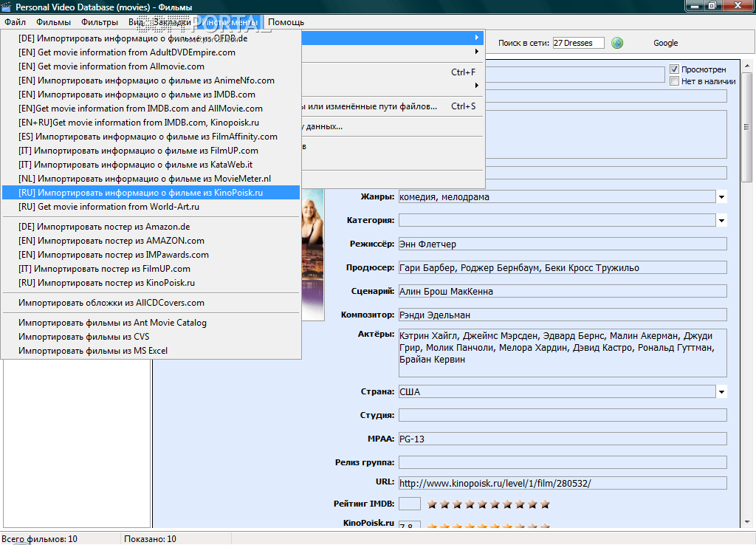Import movies from MS Excel
The image size is (756, 545).
[151, 351]
